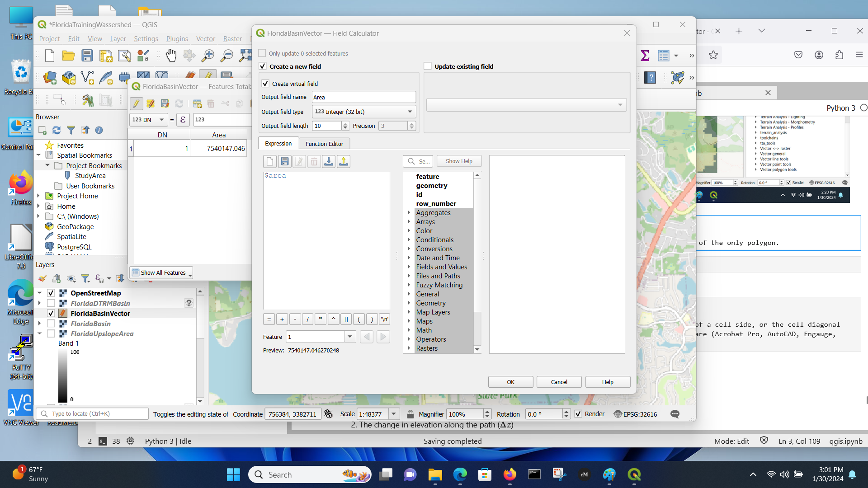
Task: Click the New Shapefile Layer icon
Action: click(87, 78)
